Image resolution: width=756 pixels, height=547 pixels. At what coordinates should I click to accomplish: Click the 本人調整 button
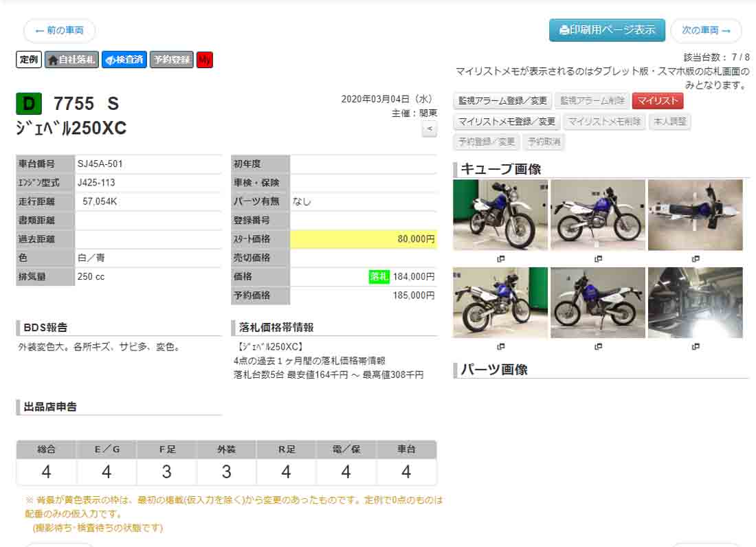[669, 122]
